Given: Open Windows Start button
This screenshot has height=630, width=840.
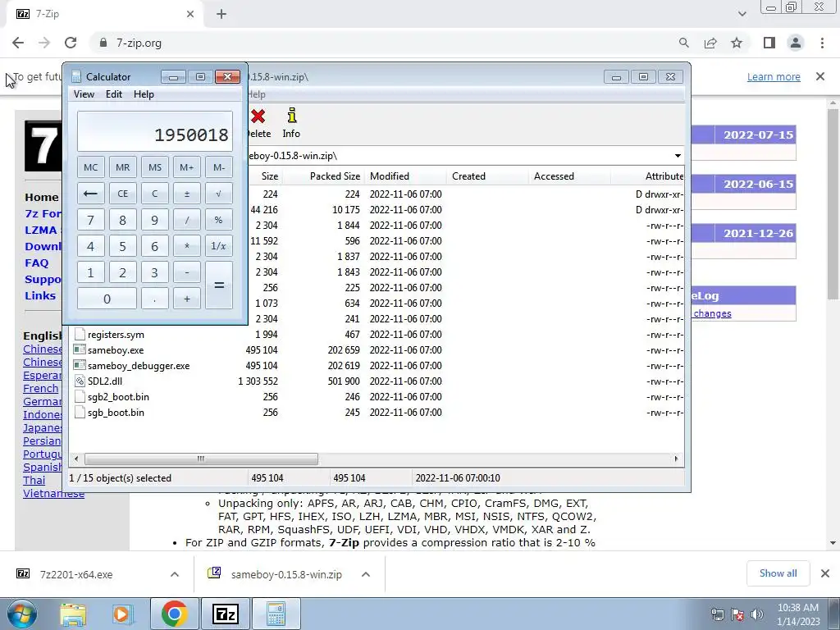Looking at the screenshot, I should point(21,614).
